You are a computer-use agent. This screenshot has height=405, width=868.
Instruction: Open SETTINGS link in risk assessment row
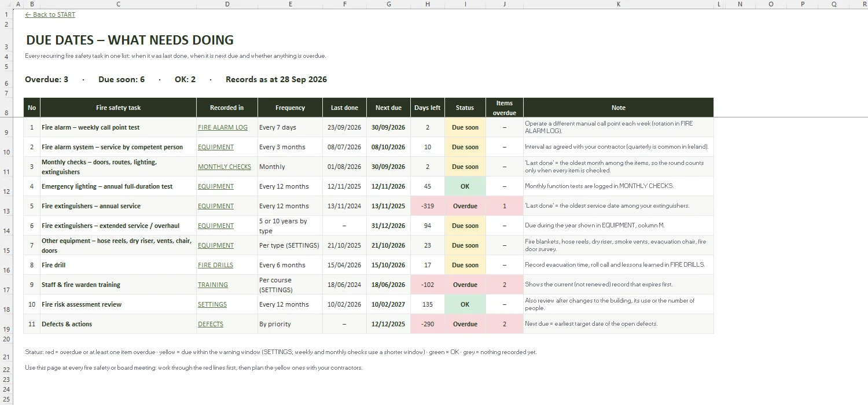click(212, 304)
